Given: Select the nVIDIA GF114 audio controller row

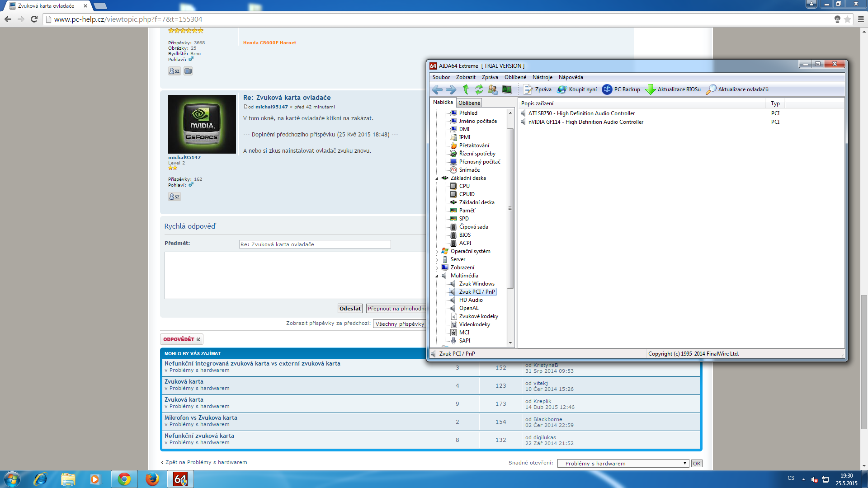Looking at the screenshot, I should click(585, 122).
